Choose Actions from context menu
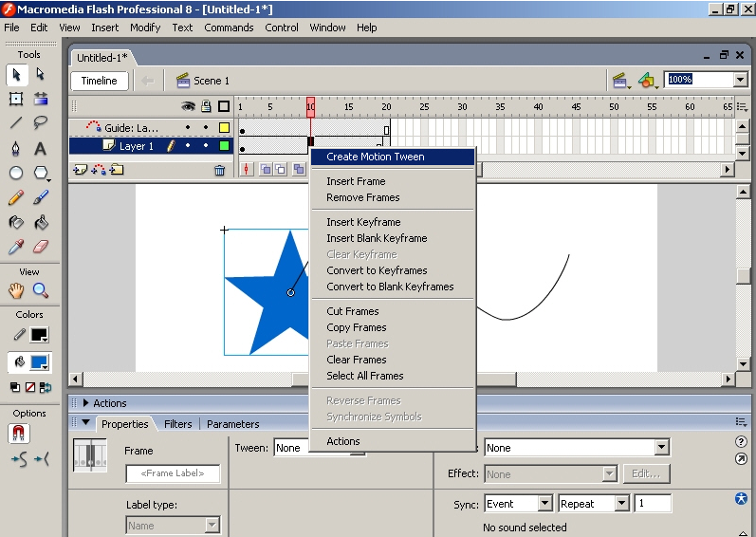The width and height of the screenshot is (756, 537). point(393,441)
